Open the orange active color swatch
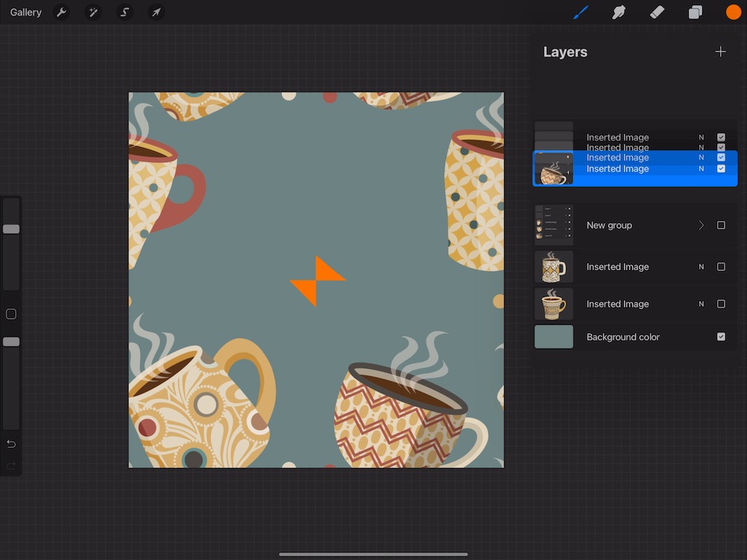The width and height of the screenshot is (747, 560). click(x=733, y=13)
